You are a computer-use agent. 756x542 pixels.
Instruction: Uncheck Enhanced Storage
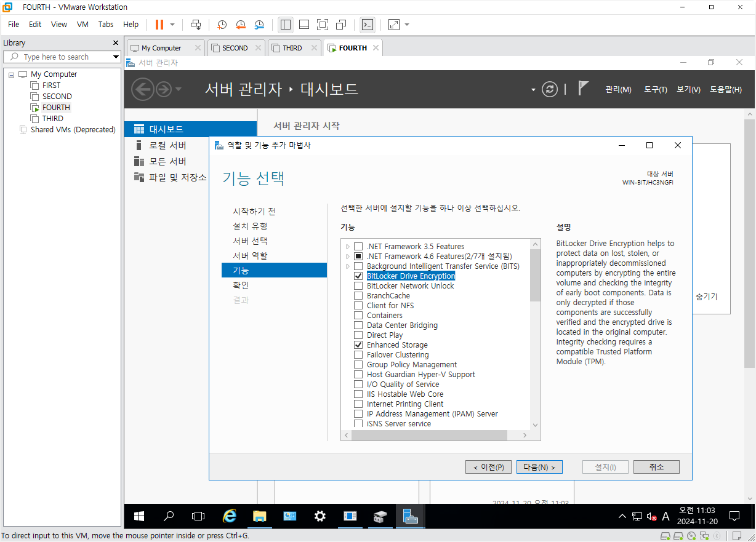point(358,345)
